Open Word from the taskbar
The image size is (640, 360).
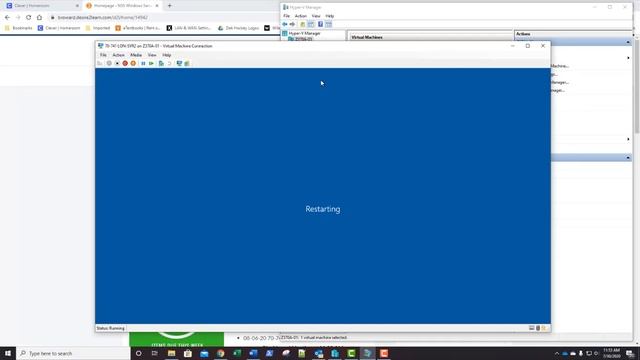[253, 353]
